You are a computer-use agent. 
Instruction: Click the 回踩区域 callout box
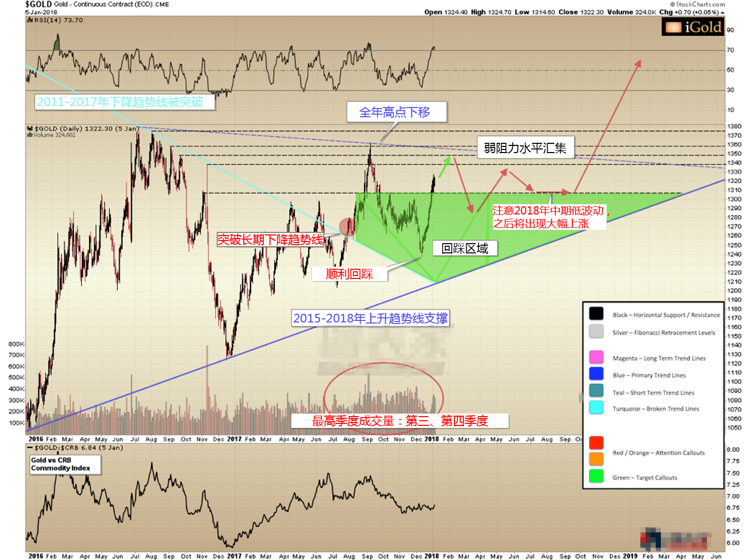point(465,248)
